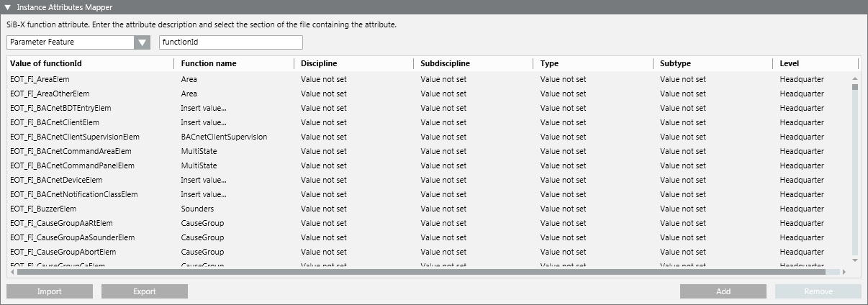
Task: Click the BACnetClientSupervision function name cell
Action: tap(224, 137)
